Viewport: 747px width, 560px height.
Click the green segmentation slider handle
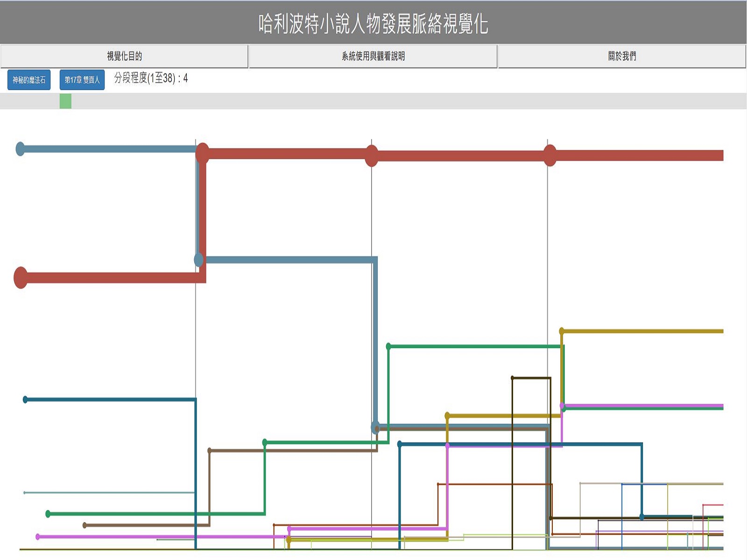pos(65,101)
